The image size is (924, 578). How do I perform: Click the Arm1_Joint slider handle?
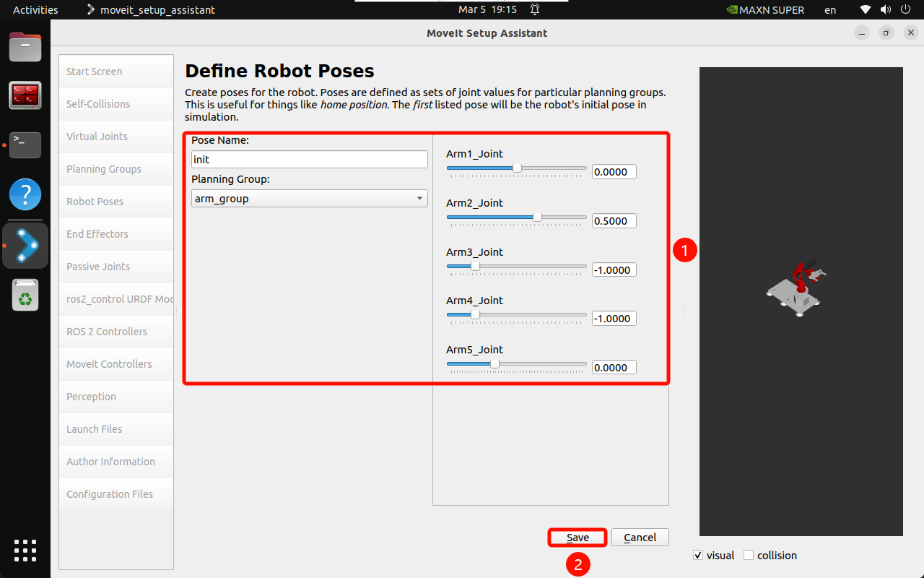[517, 168]
